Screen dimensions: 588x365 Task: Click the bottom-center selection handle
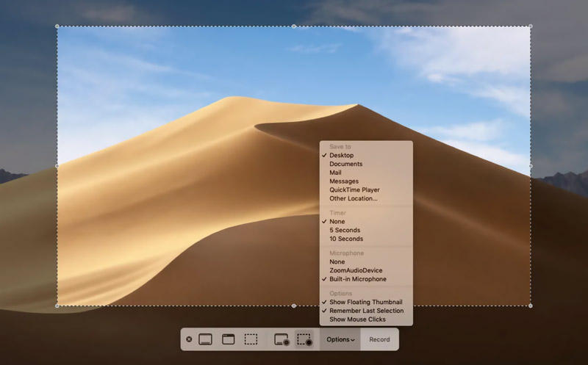(294, 306)
